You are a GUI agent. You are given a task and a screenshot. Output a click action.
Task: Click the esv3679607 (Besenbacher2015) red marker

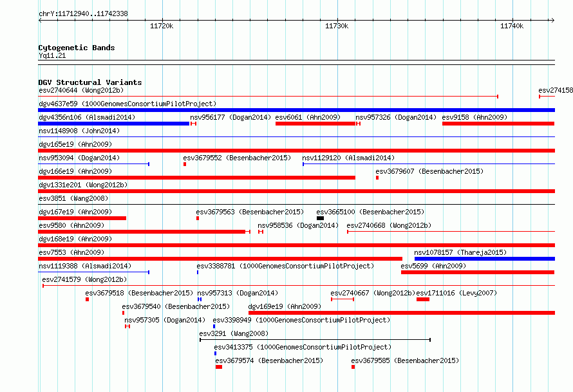click(x=377, y=178)
